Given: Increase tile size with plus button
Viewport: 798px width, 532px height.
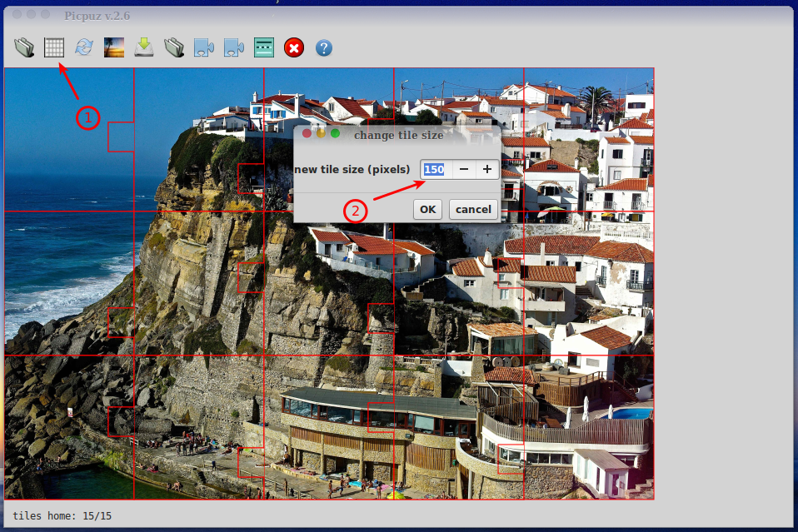Looking at the screenshot, I should click(x=487, y=169).
